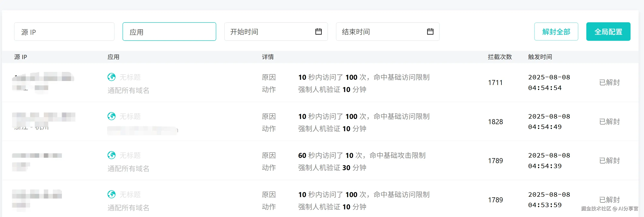Screen dimensions: 644x217
Task: Click the 拦截次数 column header
Action: (500, 57)
